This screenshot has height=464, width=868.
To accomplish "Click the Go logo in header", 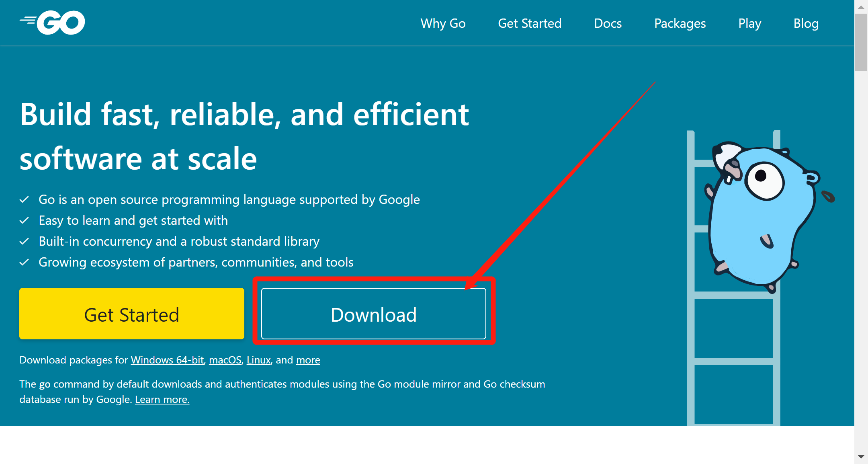I will click(53, 23).
